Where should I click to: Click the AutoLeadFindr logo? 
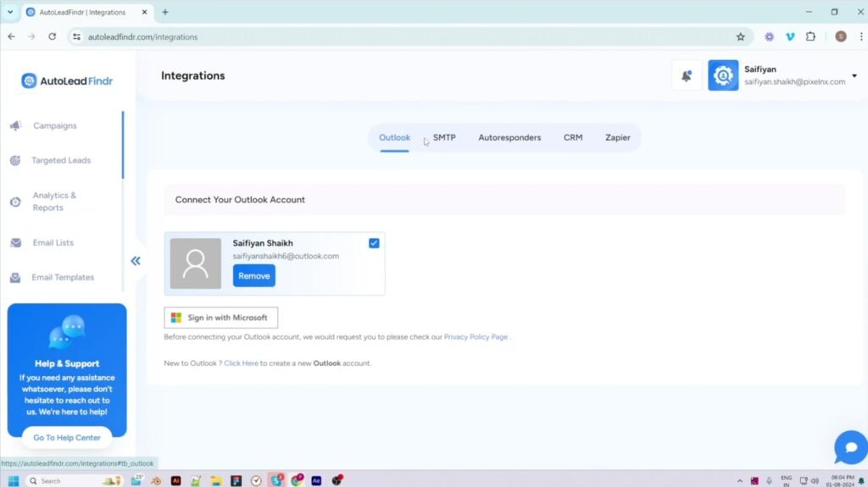(x=67, y=80)
